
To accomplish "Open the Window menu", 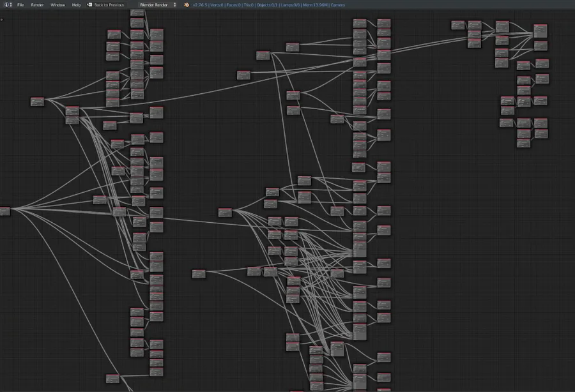I will point(57,4).
